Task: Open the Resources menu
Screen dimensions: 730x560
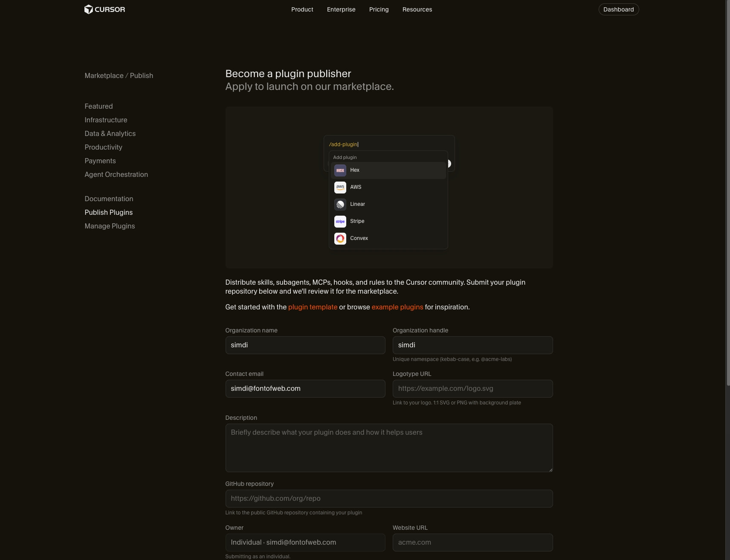Action: (x=417, y=9)
